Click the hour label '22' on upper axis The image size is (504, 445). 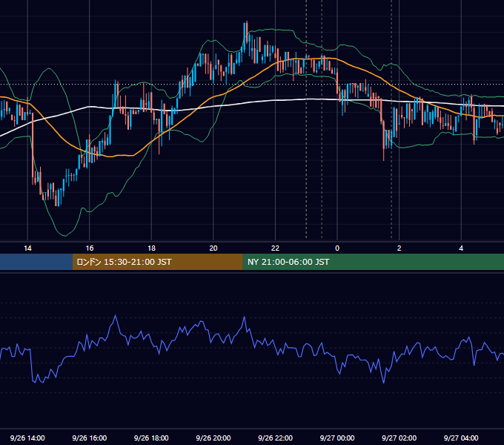pyautogui.click(x=275, y=248)
